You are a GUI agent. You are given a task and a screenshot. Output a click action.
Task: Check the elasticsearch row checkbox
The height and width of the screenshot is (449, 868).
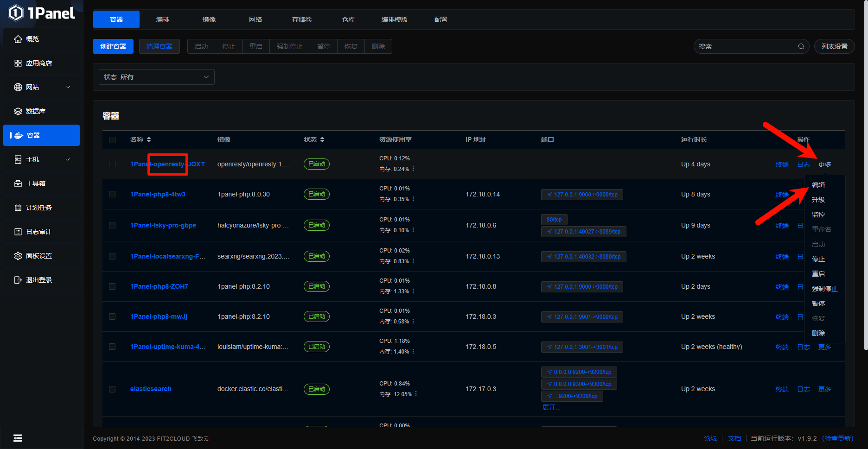coord(112,389)
